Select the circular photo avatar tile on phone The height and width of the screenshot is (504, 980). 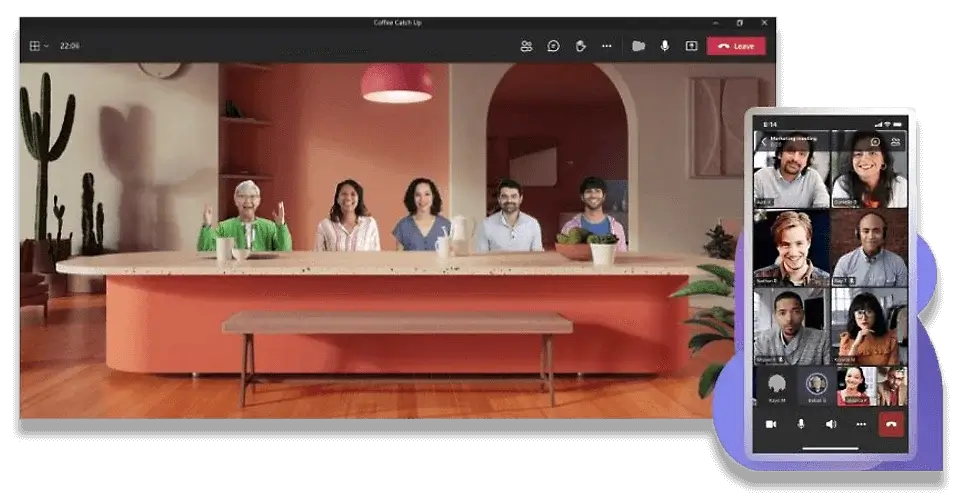click(816, 386)
